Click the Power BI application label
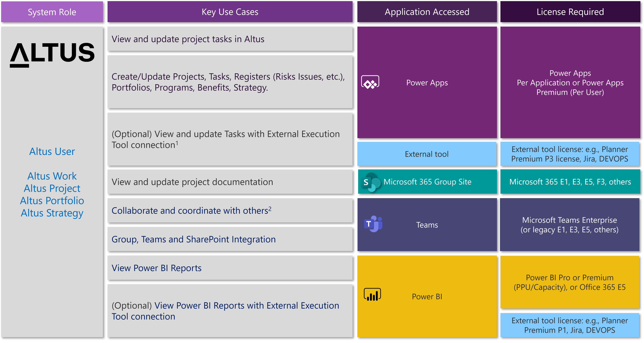The image size is (644, 343). 427,296
